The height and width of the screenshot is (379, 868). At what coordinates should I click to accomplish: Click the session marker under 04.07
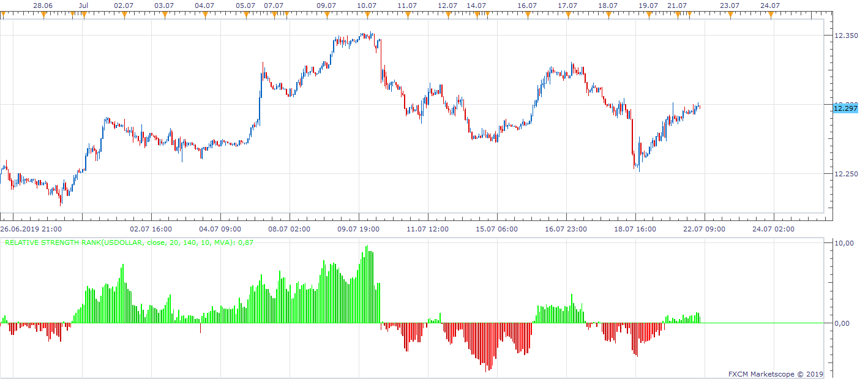pos(205,14)
